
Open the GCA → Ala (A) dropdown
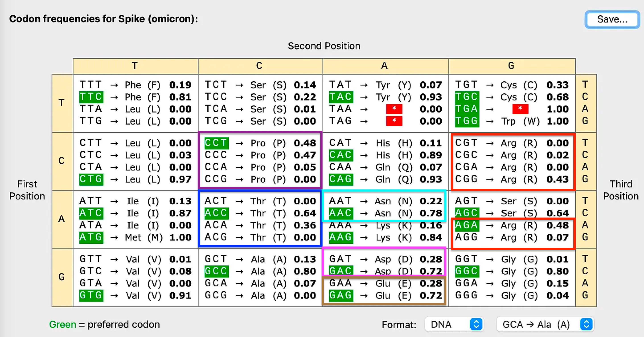pos(540,325)
